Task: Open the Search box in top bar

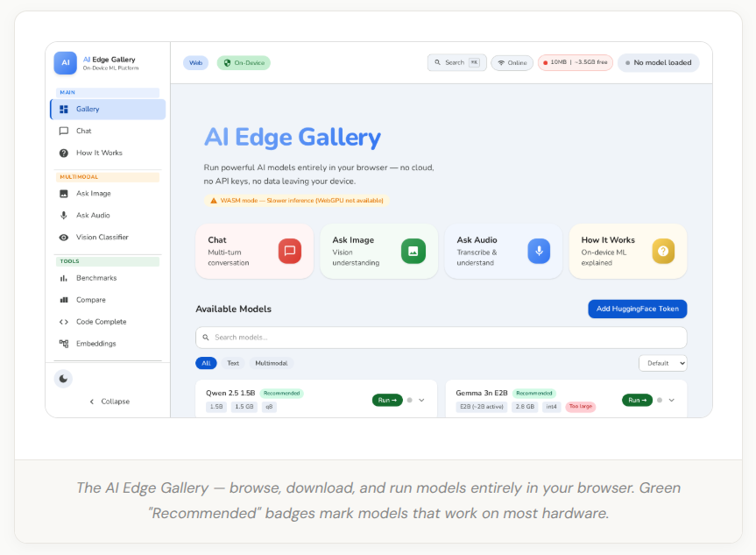Action: (456, 63)
